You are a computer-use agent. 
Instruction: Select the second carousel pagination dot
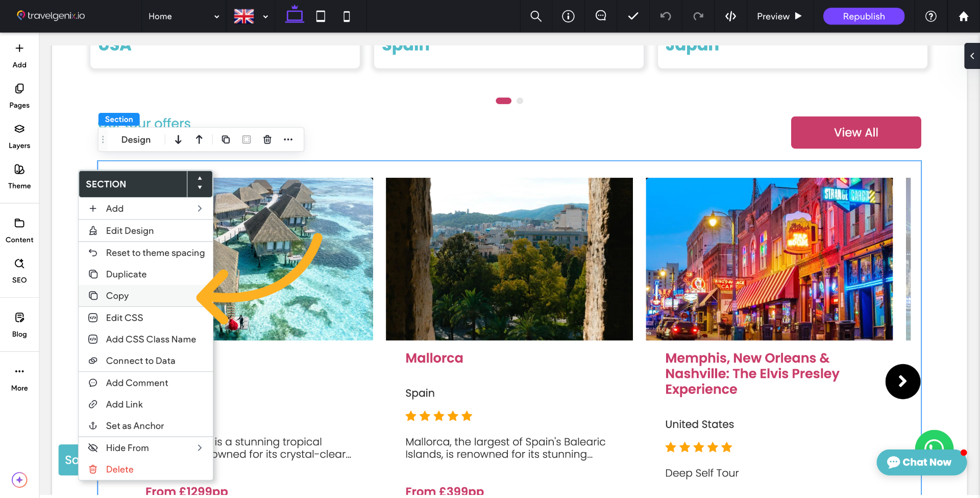point(520,101)
